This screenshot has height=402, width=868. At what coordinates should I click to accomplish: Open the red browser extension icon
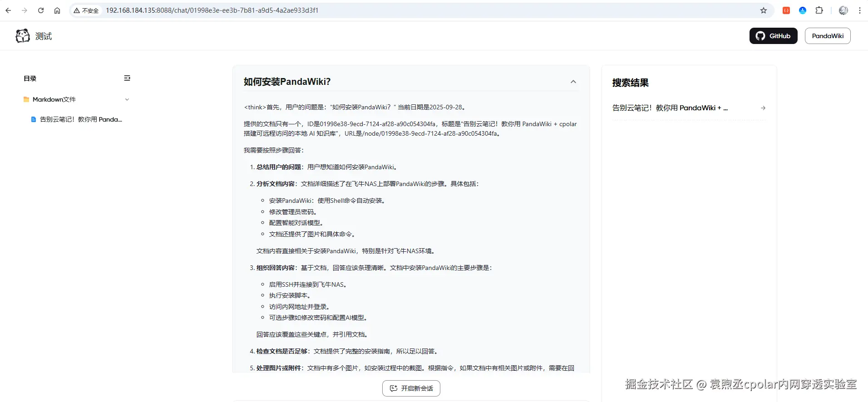(x=786, y=10)
